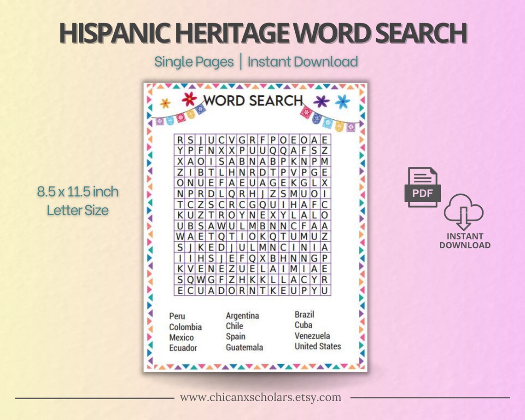The width and height of the screenshot is (525, 420).
Task: Click the PDF file icon
Action: pyautogui.click(x=423, y=186)
